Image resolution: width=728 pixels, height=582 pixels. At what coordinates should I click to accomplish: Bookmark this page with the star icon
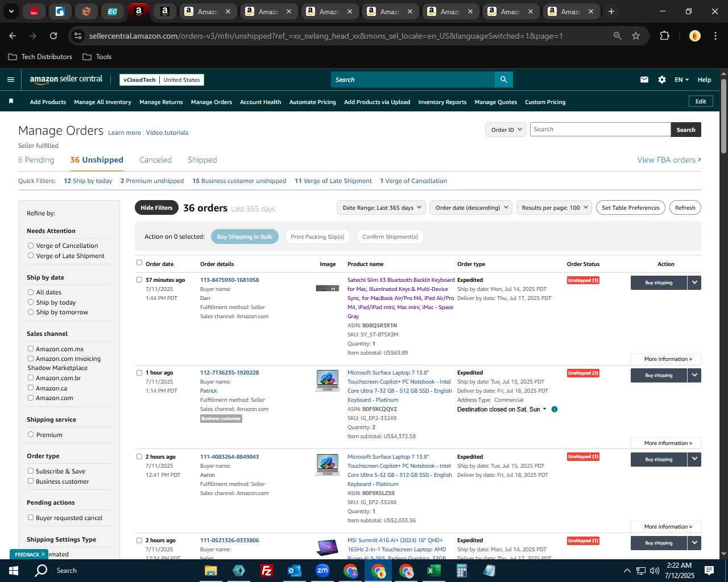[x=636, y=36]
